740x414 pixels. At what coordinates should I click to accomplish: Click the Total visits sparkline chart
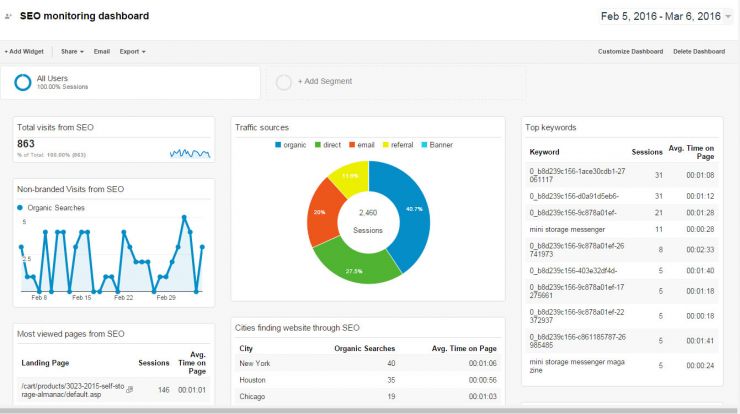[190, 153]
